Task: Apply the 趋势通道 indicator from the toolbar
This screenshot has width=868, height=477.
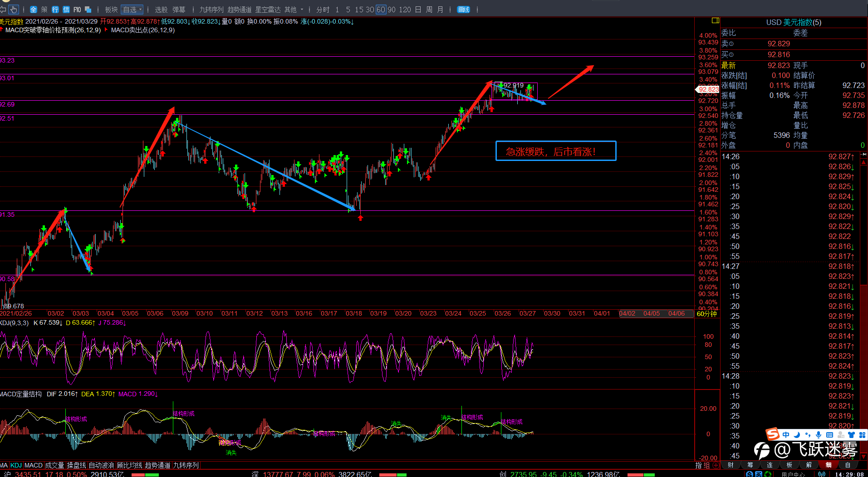Action: (x=240, y=9)
